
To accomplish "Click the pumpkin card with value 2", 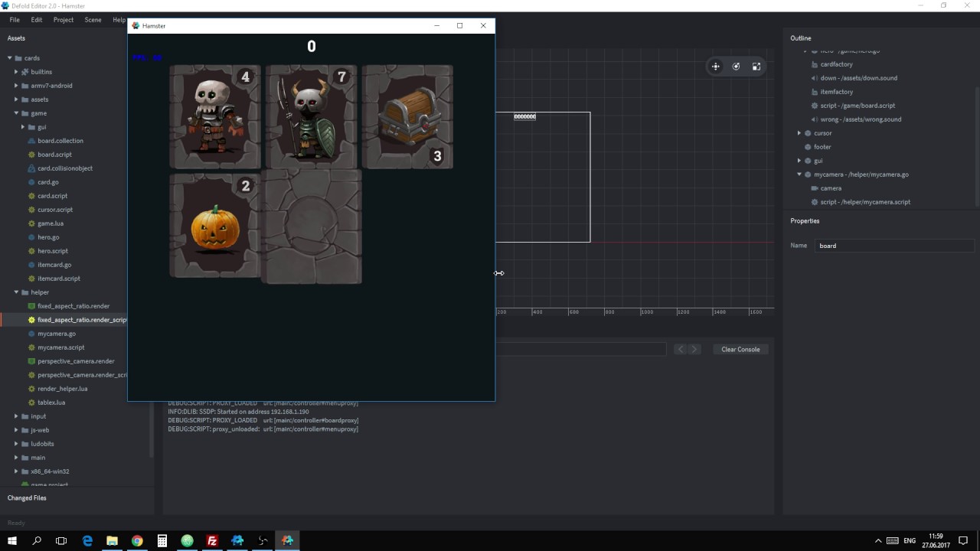I will 215,225.
